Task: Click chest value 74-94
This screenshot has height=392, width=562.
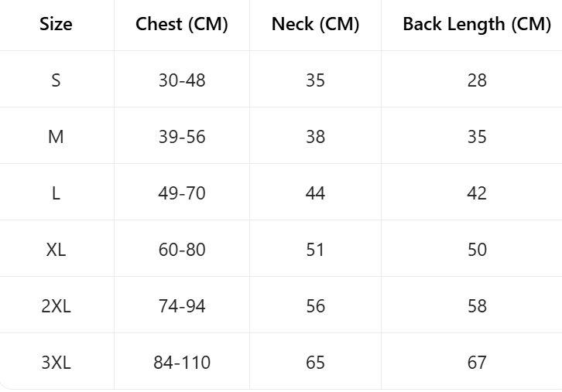Action: [182, 306]
